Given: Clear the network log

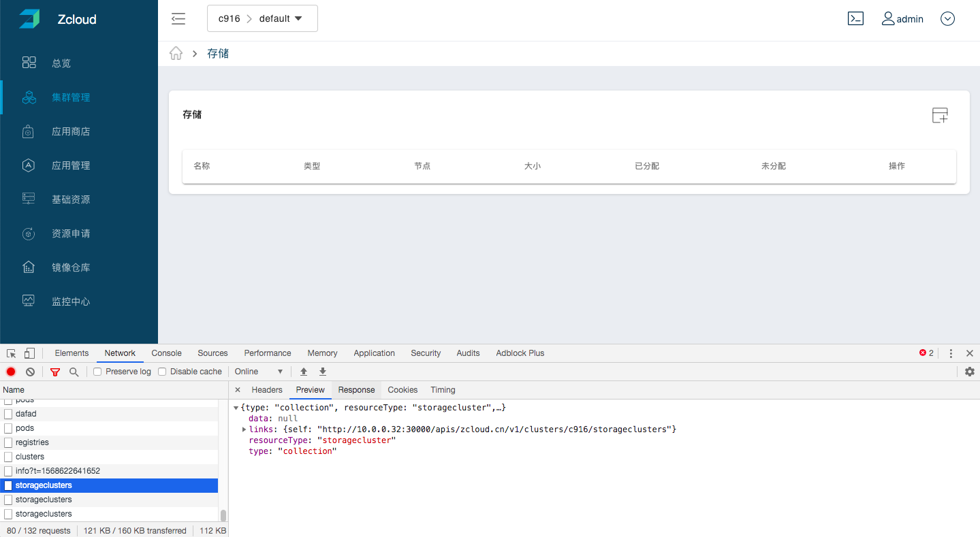Looking at the screenshot, I should click(x=30, y=372).
